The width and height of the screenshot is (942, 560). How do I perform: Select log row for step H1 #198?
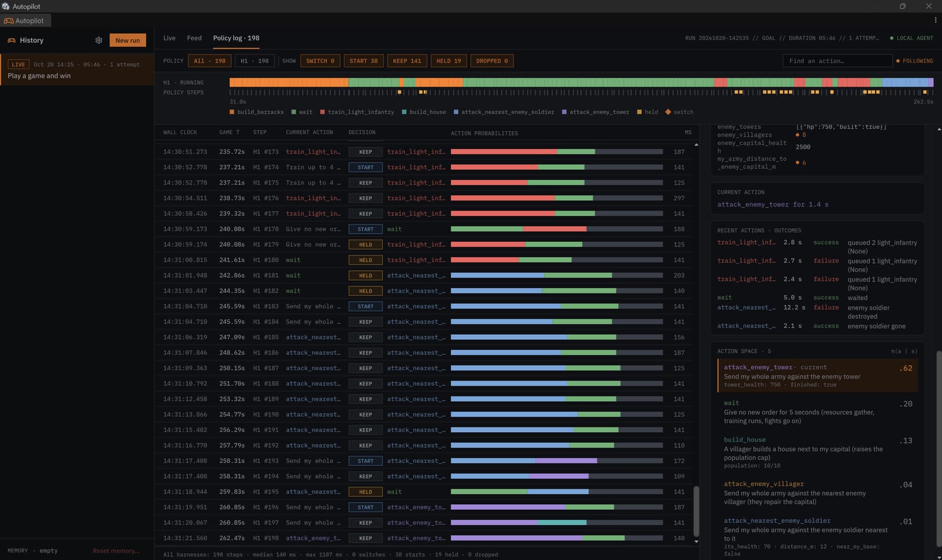point(424,538)
